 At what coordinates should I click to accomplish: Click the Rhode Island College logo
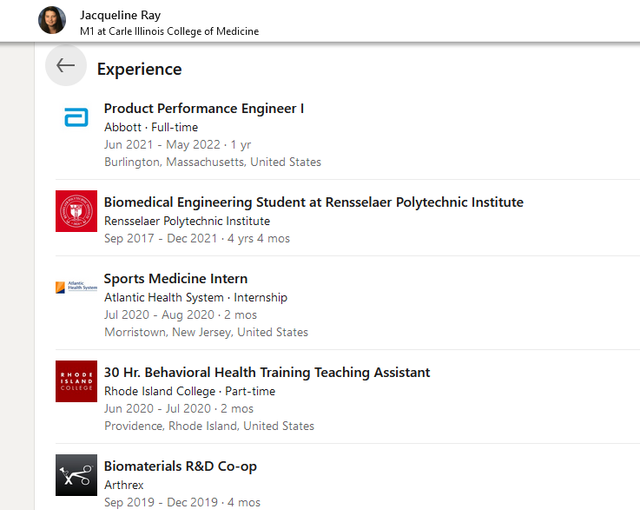point(76,381)
